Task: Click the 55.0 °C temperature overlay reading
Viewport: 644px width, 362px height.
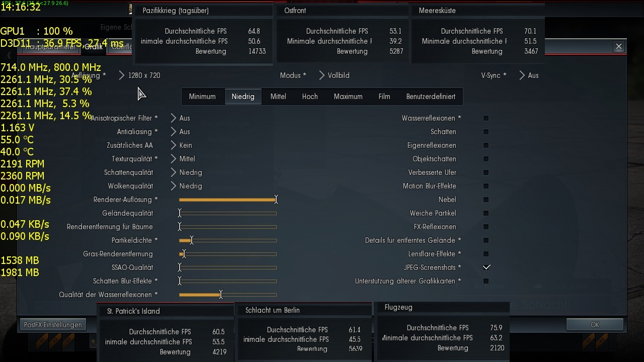Action: (17, 140)
